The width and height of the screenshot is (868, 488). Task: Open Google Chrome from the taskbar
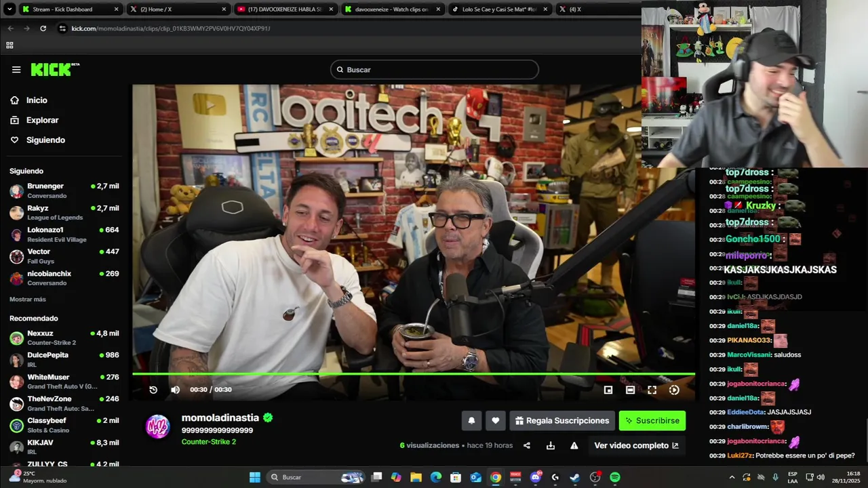tap(496, 477)
